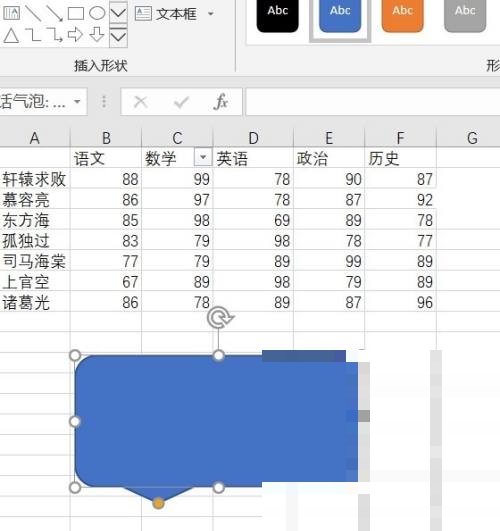Image resolution: width=500 pixels, height=531 pixels.
Task: Choose the right block arrow shape
Action: (75, 35)
